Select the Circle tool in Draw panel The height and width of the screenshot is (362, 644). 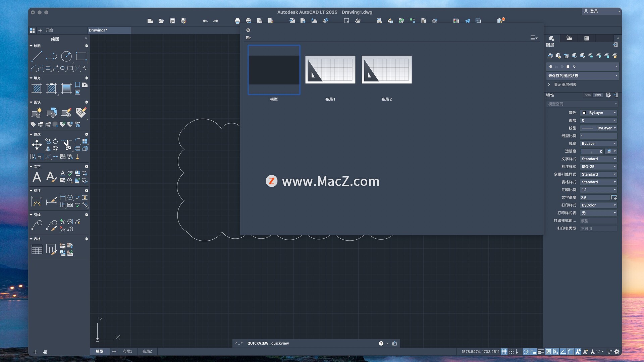66,56
